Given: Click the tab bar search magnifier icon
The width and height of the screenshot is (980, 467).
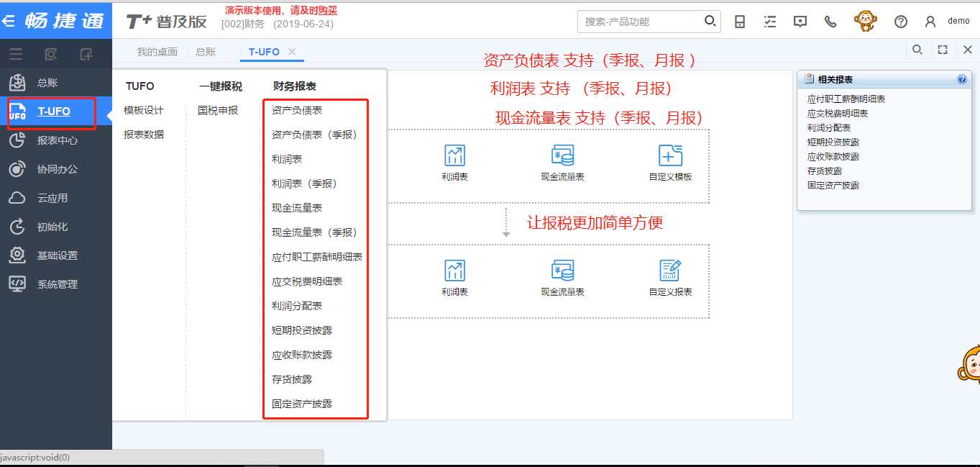Looking at the screenshot, I should 917,50.
